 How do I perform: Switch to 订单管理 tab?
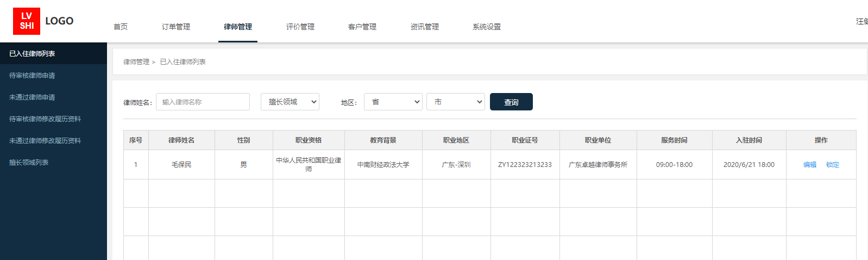(176, 27)
